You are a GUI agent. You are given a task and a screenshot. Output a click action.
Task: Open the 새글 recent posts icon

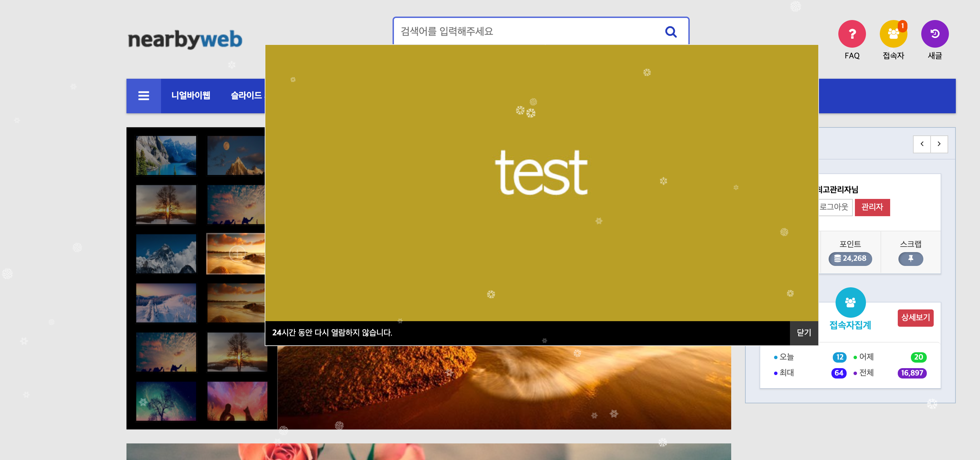click(934, 34)
